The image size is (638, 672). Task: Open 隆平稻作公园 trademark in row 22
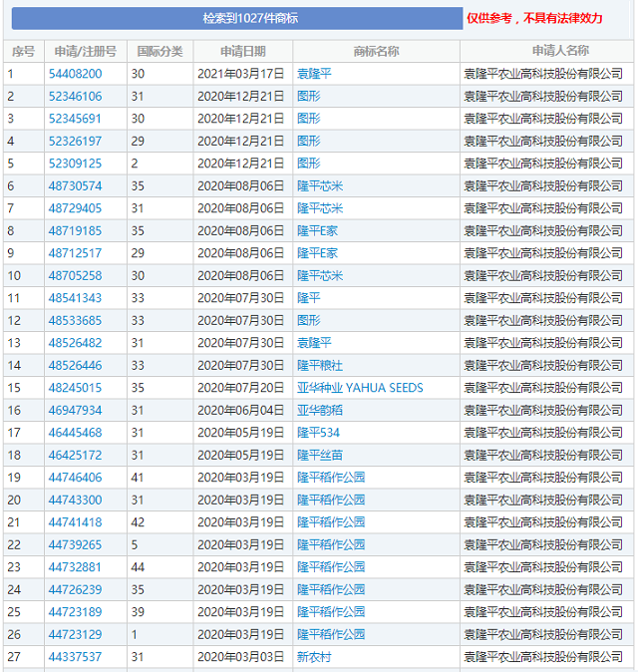point(331,544)
